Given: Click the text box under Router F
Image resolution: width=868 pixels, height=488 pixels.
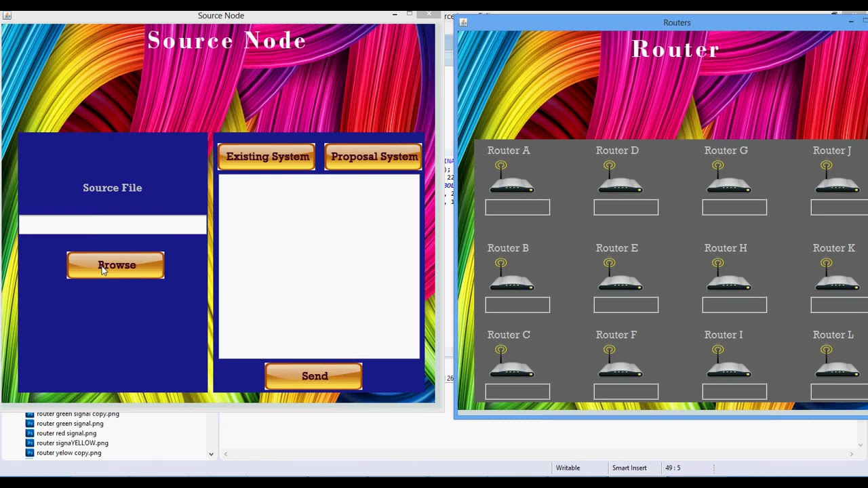Looking at the screenshot, I should click(x=626, y=391).
